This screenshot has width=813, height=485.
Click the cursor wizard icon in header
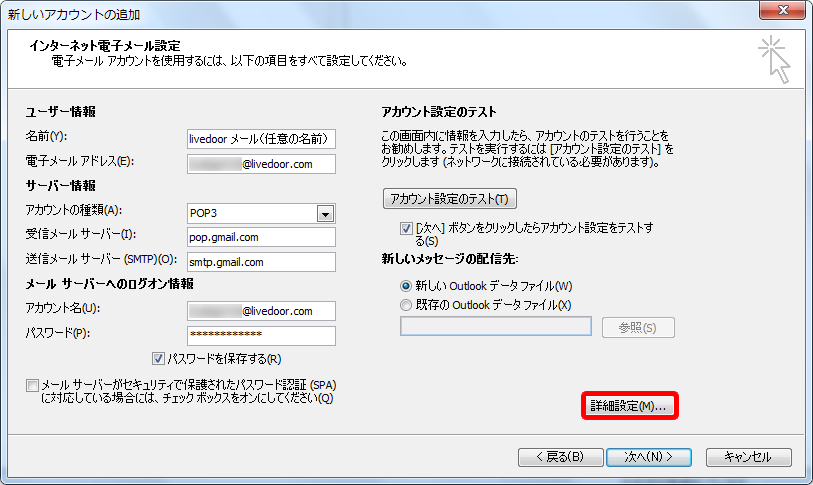click(774, 59)
